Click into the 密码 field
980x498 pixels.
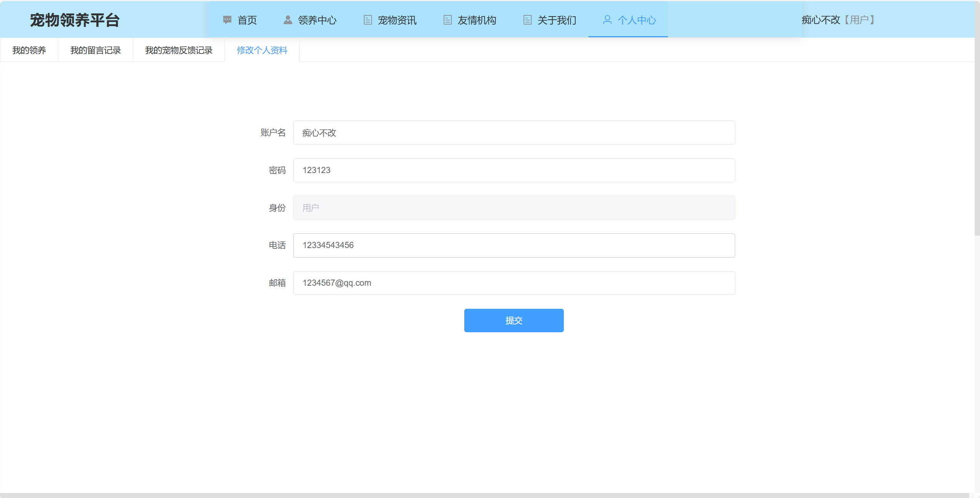pos(514,170)
